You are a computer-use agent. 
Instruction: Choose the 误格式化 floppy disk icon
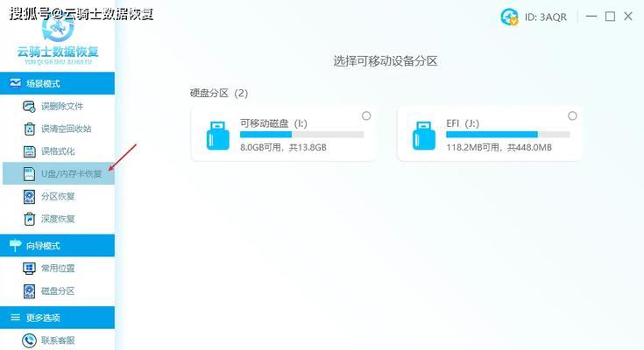click(x=29, y=151)
